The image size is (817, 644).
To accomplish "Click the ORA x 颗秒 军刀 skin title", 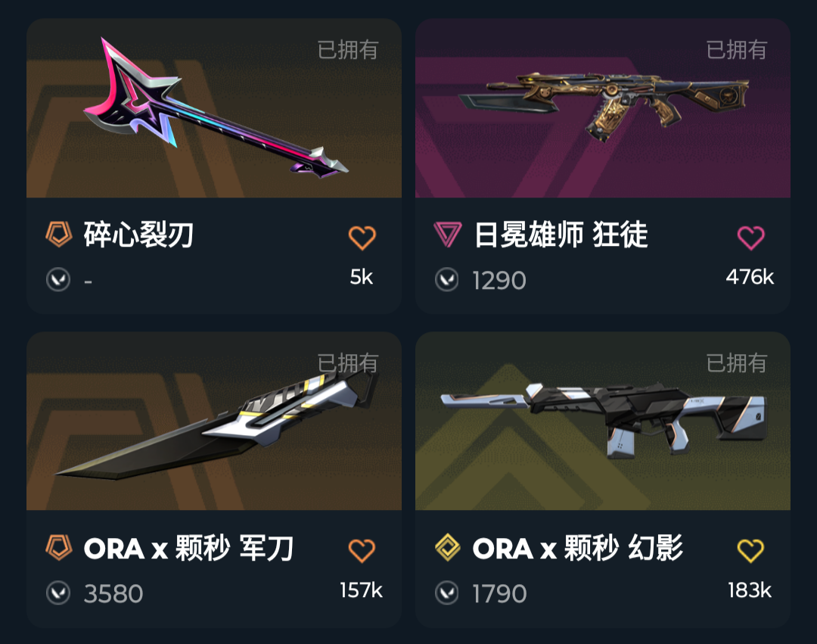I will (x=188, y=548).
